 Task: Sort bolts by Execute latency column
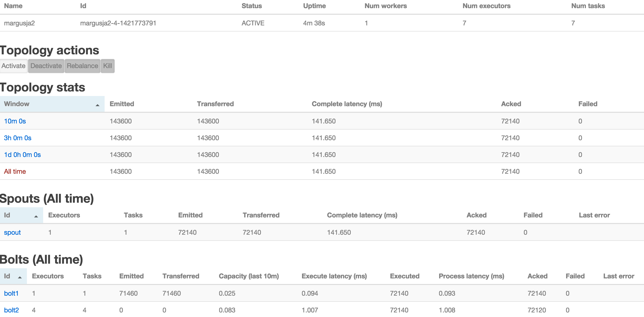(334, 276)
